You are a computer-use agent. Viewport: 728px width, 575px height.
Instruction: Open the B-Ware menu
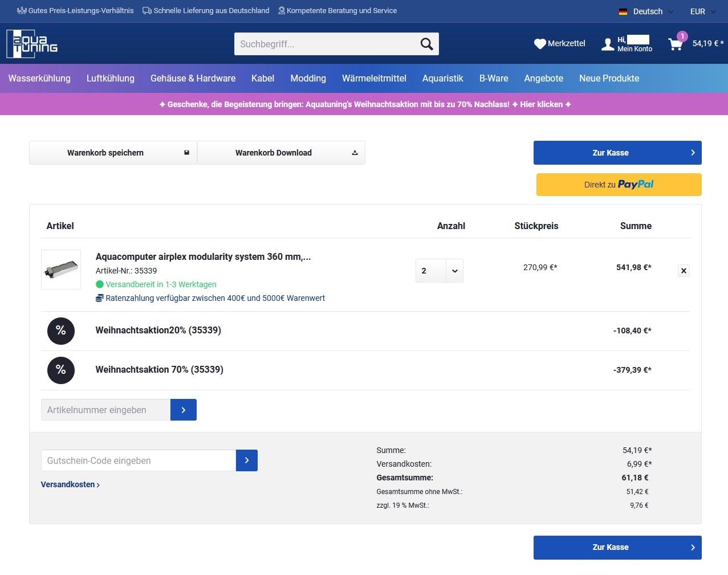coord(494,79)
